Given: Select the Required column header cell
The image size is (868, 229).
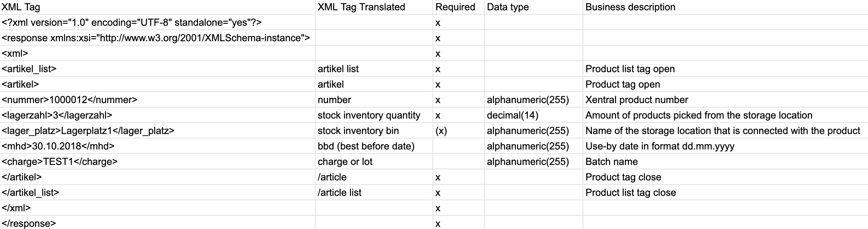Looking at the screenshot, I should [455, 7].
